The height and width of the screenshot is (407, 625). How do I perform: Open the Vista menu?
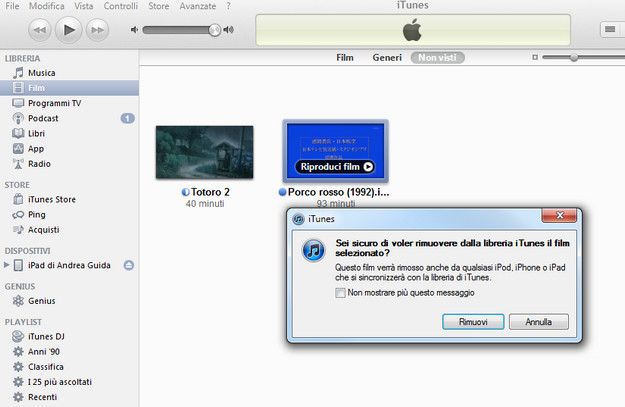pyautogui.click(x=83, y=6)
